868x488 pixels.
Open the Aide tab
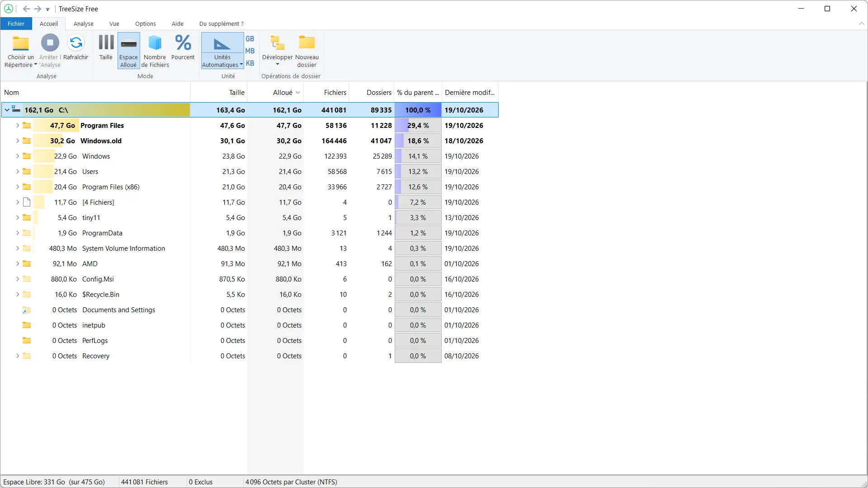[178, 23]
